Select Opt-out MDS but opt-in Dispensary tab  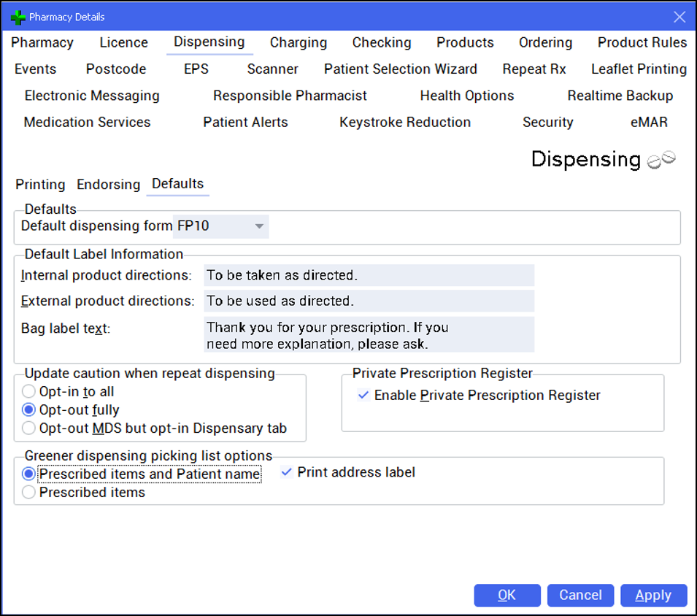29,428
